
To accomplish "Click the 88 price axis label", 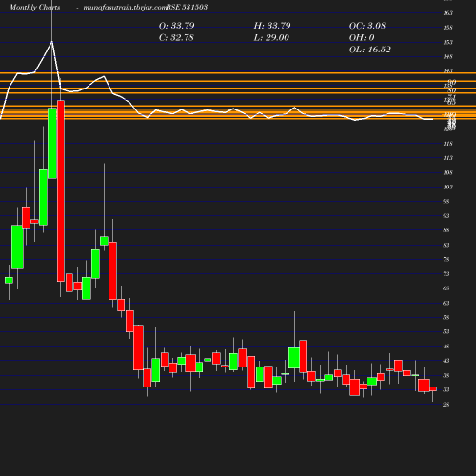I will click(446, 230).
